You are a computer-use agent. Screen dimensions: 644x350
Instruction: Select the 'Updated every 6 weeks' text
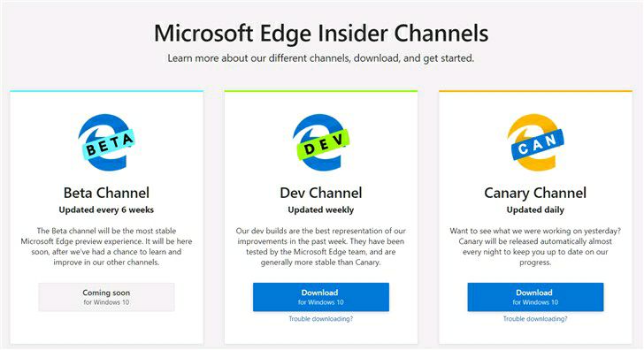[x=106, y=210]
